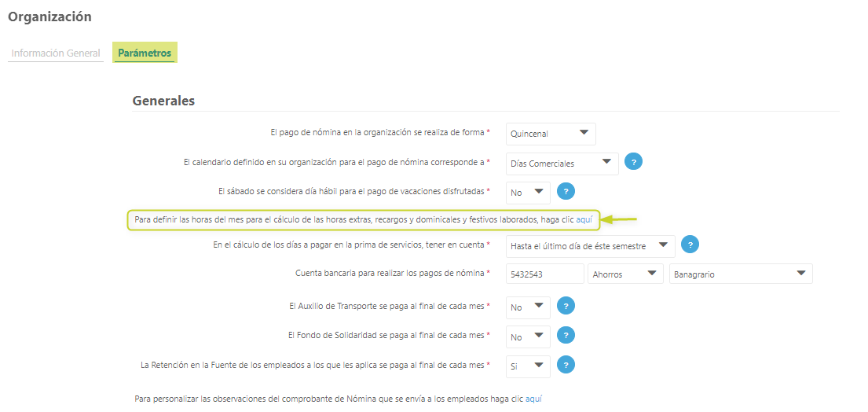The height and width of the screenshot is (412, 868).
Task: Click help icon for Auxilio de Transporte
Action: tap(566, 306)
